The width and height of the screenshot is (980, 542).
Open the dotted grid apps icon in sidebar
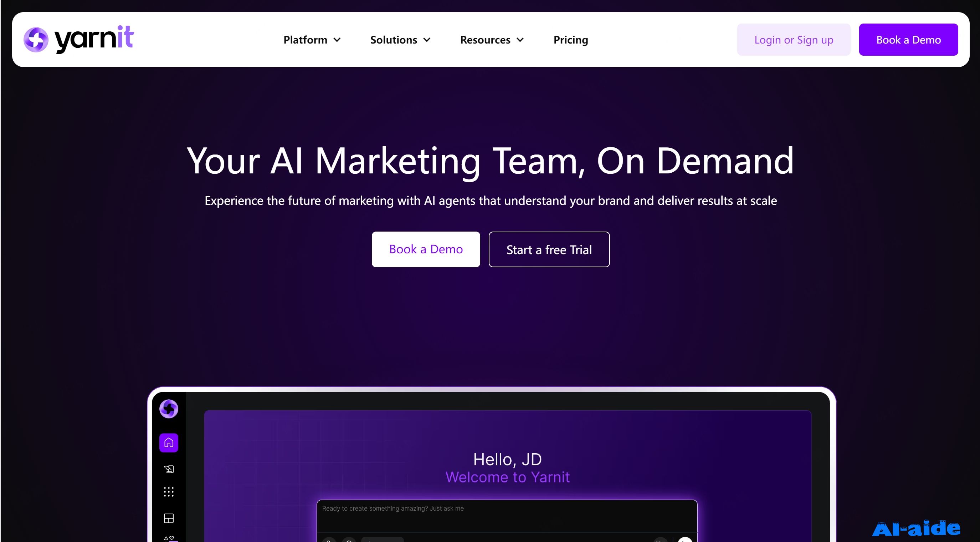[169, 492]
